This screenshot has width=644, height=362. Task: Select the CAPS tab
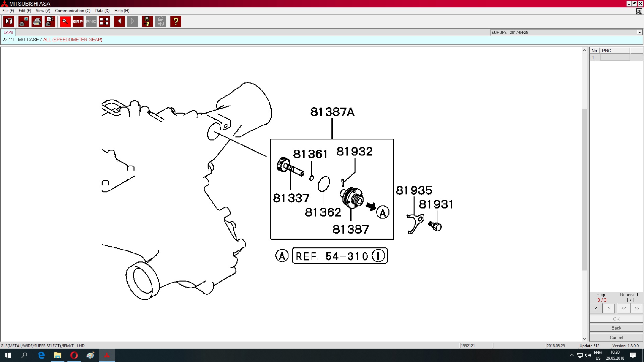click(8, 33)
